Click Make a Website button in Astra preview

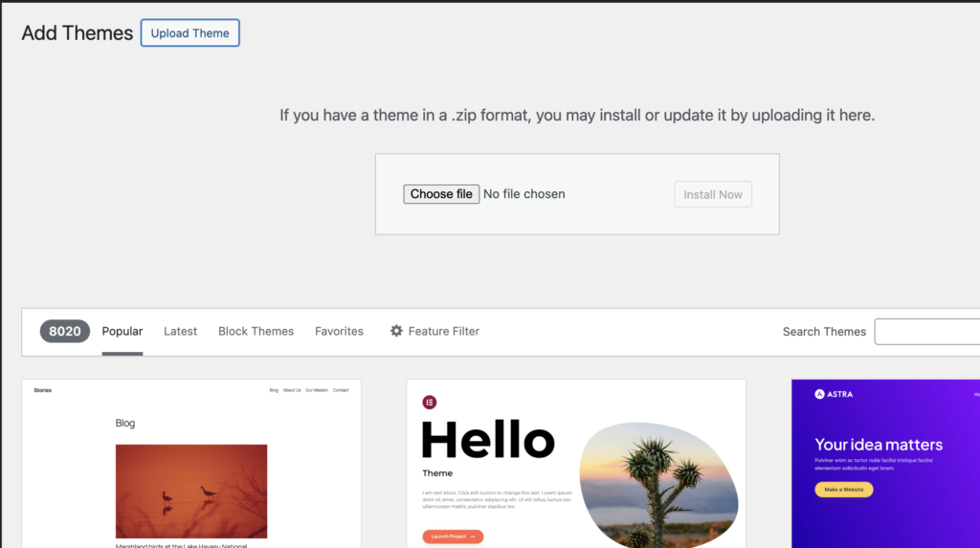(844, 490)
